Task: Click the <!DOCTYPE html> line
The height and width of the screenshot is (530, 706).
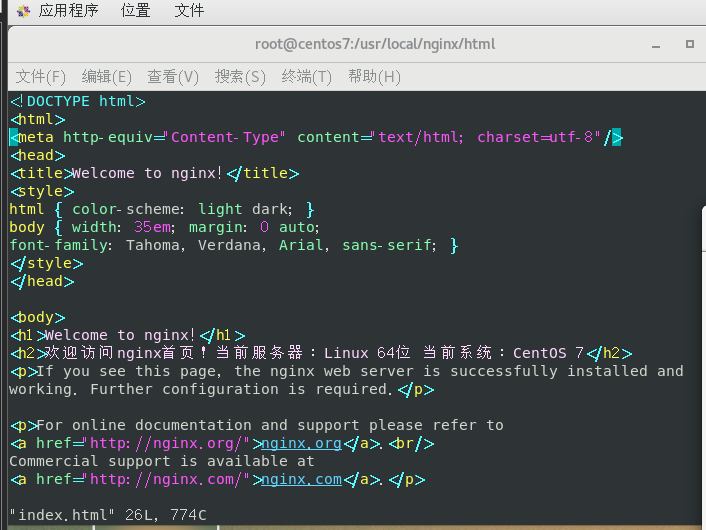Action: tap(77, 101)
